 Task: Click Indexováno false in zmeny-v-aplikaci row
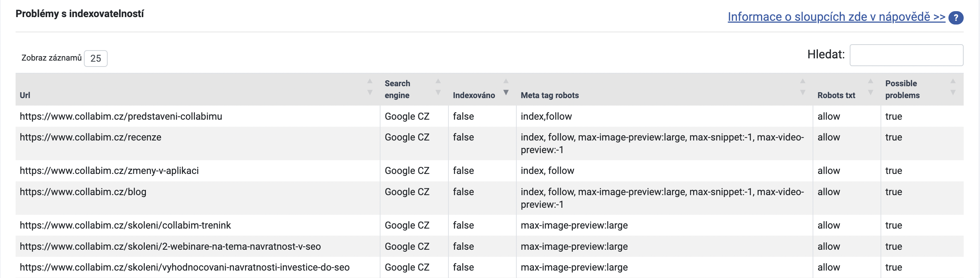tap(463, 171)
